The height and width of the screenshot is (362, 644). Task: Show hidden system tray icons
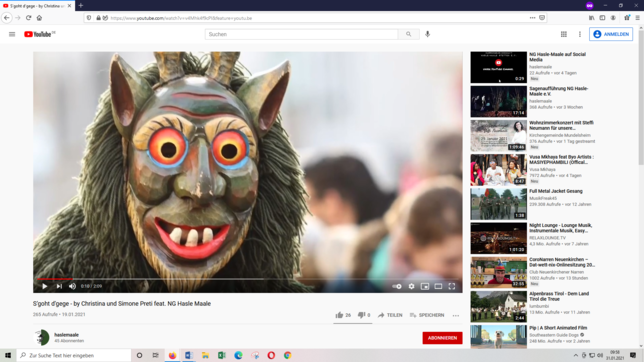(575, 355)
